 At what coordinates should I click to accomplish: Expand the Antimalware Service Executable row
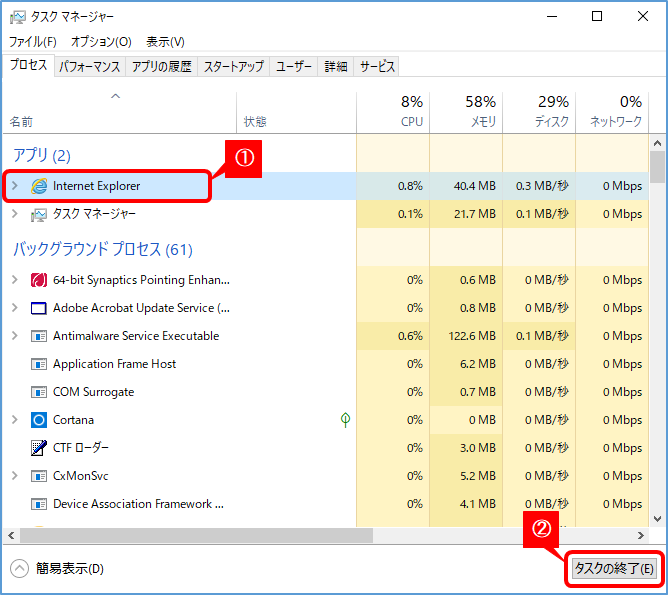pos(15,336)
